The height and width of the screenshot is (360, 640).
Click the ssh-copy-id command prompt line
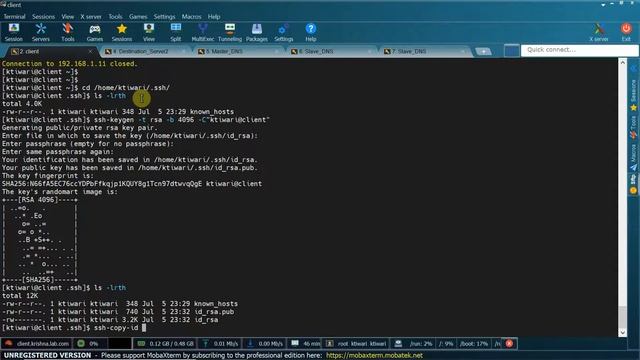74,328
